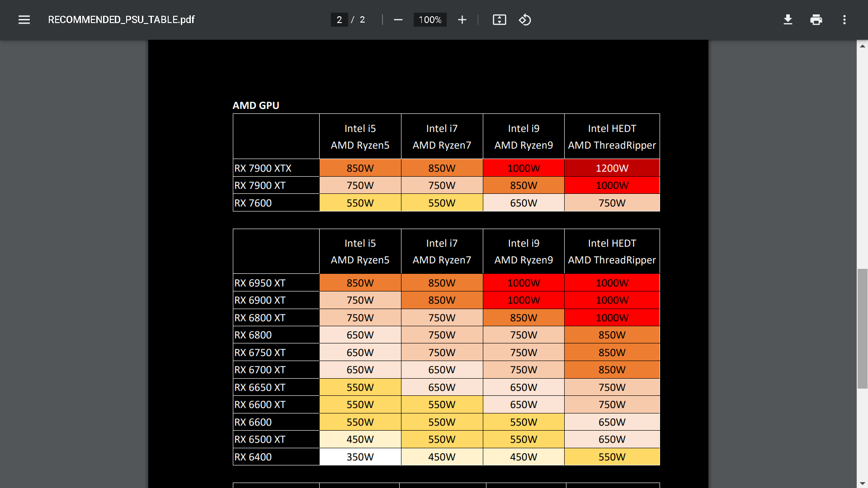Click second table Intel i9 AMD Ryzen9 header
868x488 pixels.
click(524, 251)
